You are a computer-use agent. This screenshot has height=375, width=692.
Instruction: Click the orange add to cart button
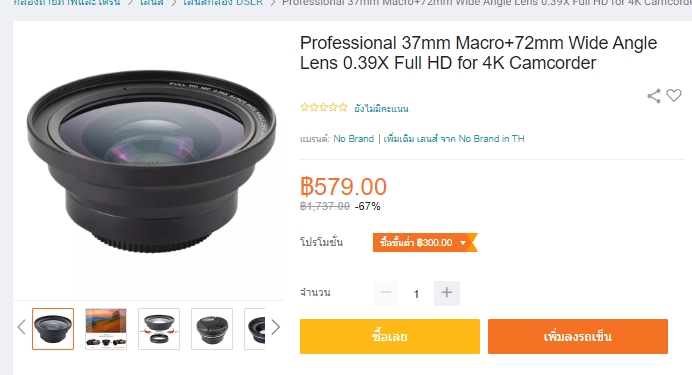point(578,336)
